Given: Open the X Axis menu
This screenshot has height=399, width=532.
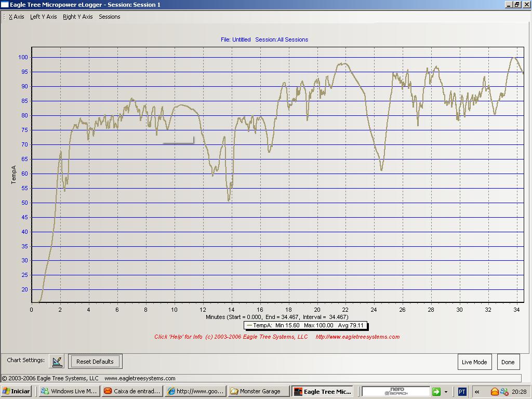Looking at the screenshot, I should (x=17, y=17).
